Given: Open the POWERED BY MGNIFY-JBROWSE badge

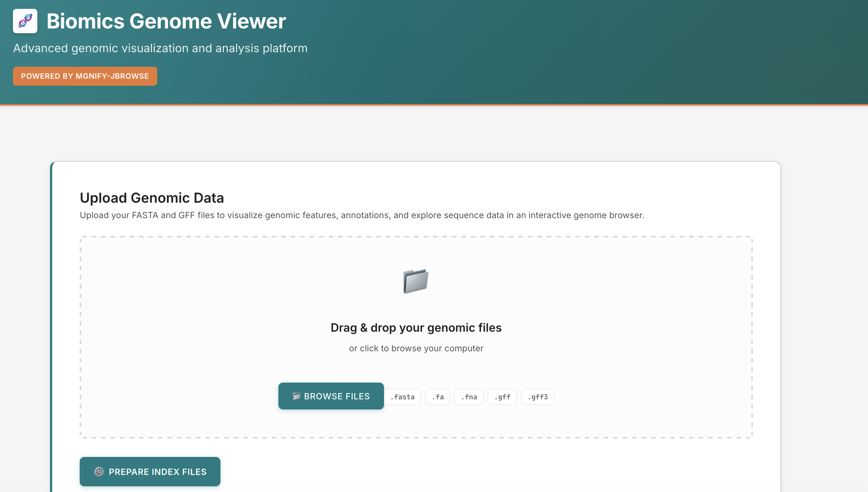Looking at the screenshot, I should tap(85, 76).
